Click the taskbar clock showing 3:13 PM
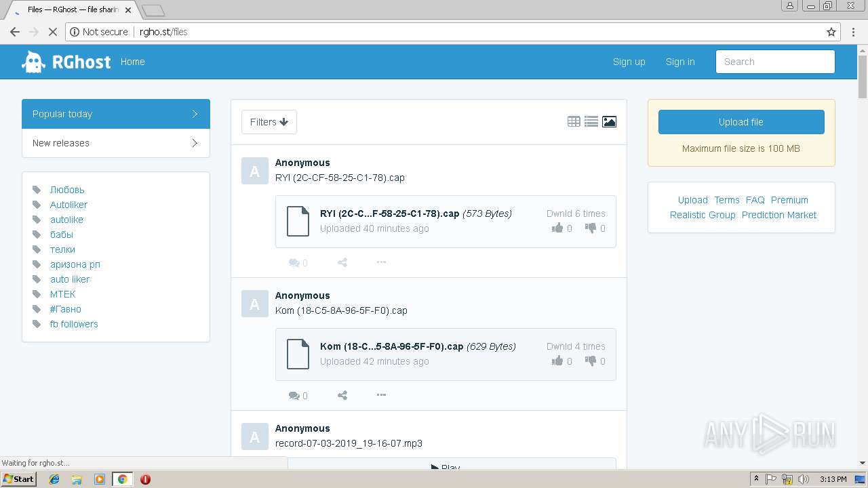 coord(833,479)
